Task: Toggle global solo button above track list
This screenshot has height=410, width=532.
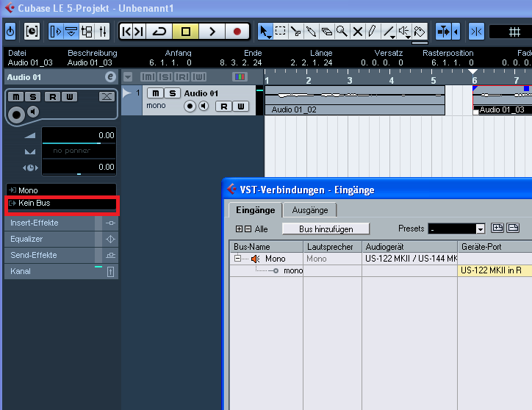Action: pos(165,77)
